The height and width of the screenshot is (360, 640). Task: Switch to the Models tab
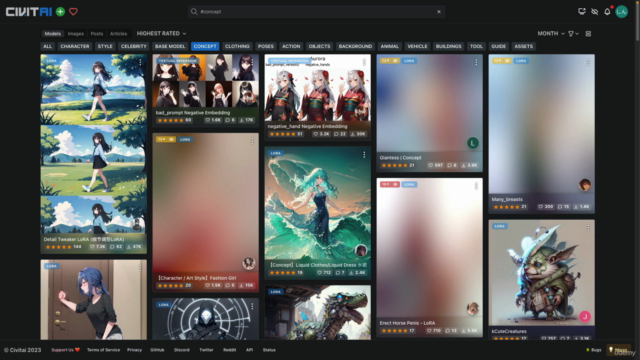pos(53,34)
